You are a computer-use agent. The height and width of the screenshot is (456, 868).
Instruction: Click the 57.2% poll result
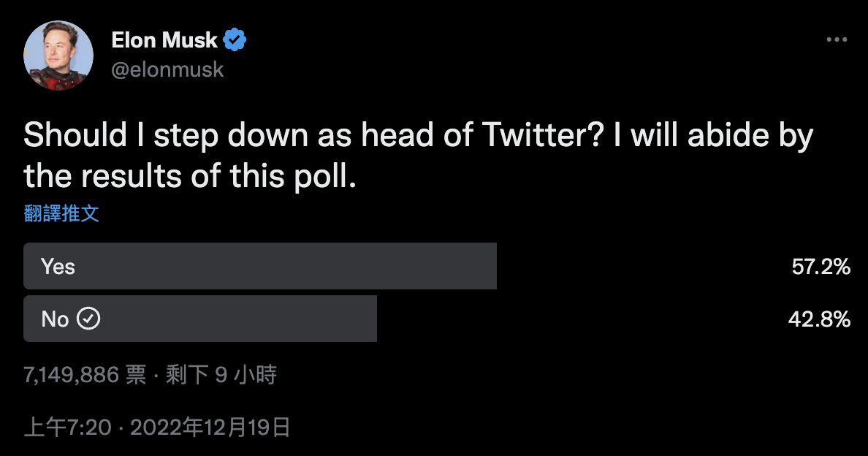[x=821, y=267]
